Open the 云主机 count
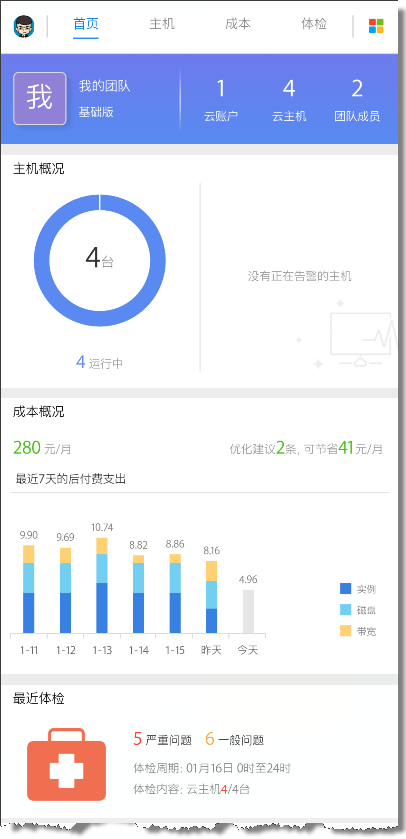 click(x=289, y=100)
